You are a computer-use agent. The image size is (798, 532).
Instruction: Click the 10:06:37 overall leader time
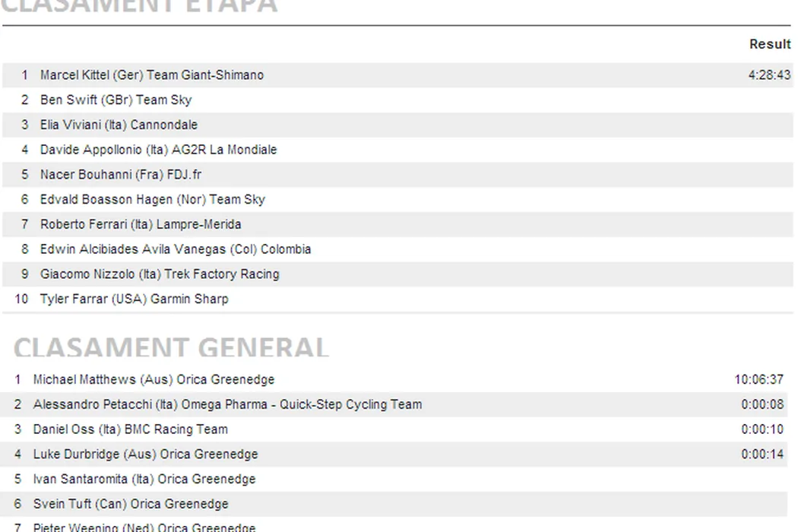758,379
